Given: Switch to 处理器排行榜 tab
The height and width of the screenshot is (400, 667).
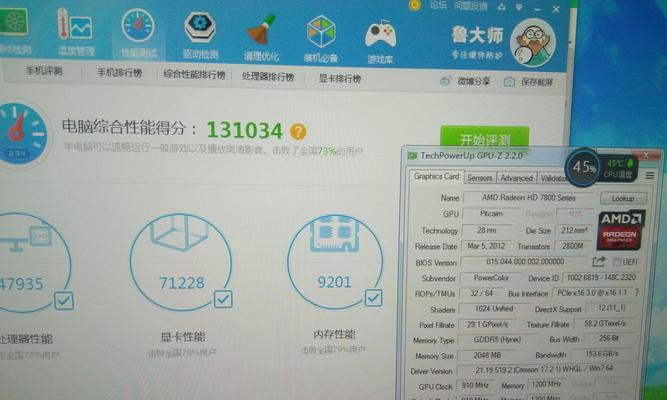Looking at the screenshot, I should 268,77.
